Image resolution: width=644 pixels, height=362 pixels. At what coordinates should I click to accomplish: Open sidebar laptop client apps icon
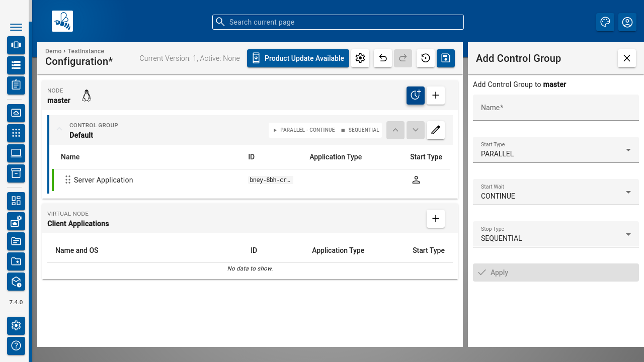(x=16, y=153)
